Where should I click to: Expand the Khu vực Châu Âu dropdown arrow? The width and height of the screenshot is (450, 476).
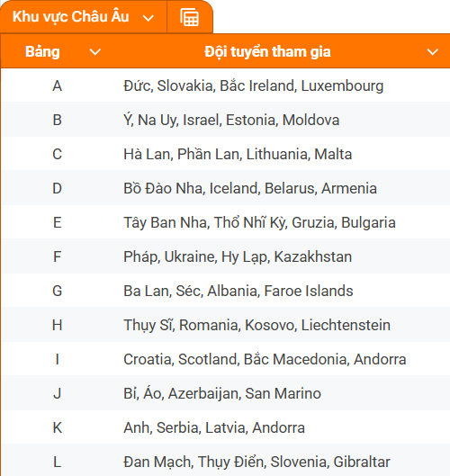click(x=148, y=18)
